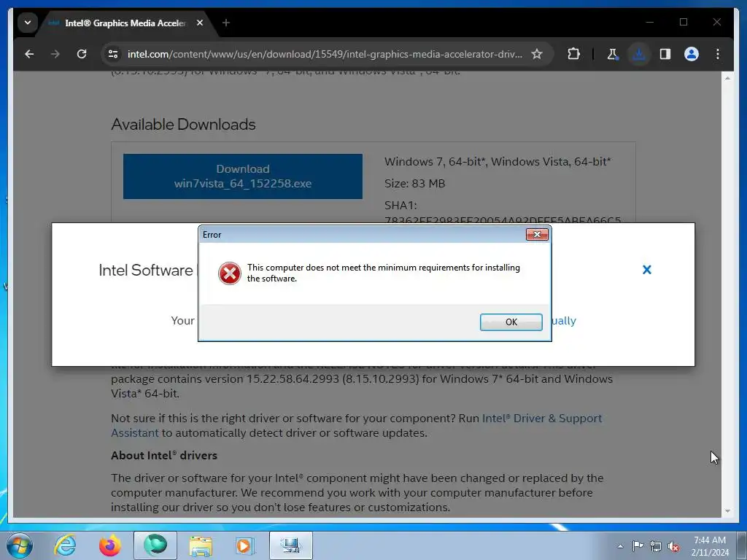The height and width of the screenshot is (560, 747).
Task: Open the clock showing 7:44 AM
Action: (710, 545)
